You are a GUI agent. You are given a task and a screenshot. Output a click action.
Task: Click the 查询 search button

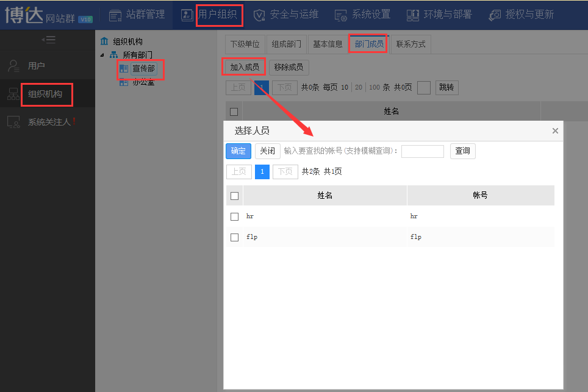pyautogui.click(x=462, y=151)
